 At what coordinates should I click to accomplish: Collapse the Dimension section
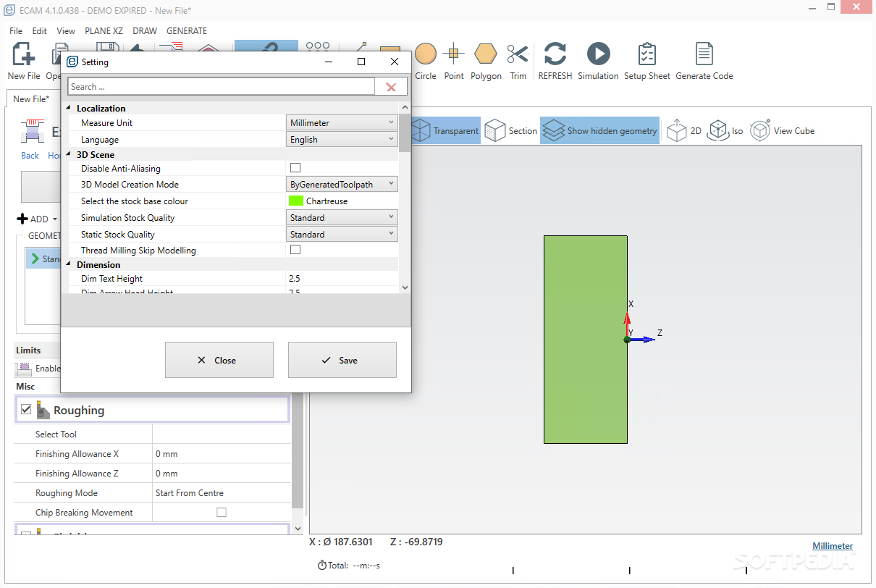pyautogui.click(x=70, y=264)
